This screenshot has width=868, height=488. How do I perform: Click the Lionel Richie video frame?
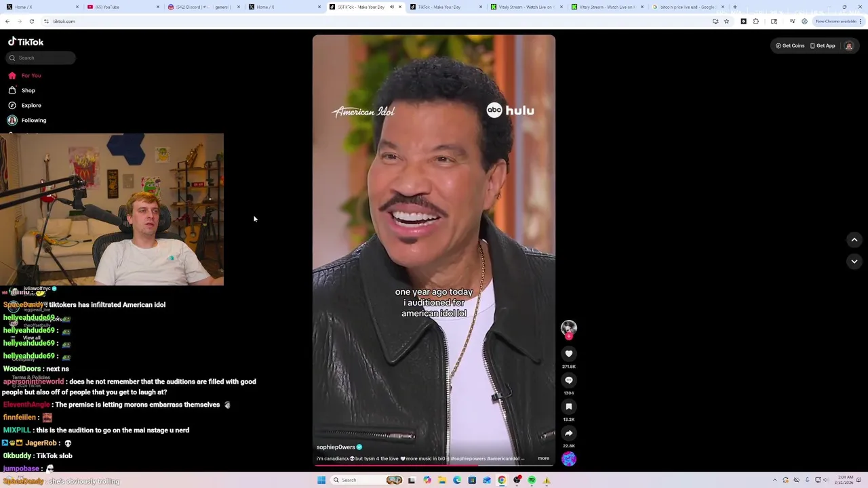click(x=434, y=251)
